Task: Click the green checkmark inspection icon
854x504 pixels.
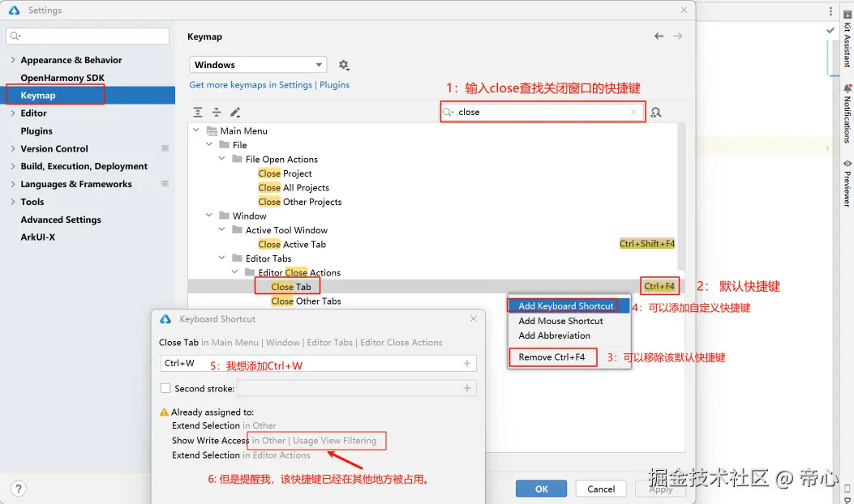Action: (x=830, y=31)
